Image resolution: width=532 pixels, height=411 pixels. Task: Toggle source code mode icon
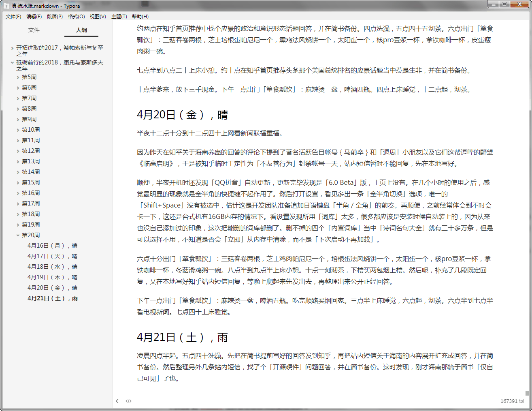[128, 401]
